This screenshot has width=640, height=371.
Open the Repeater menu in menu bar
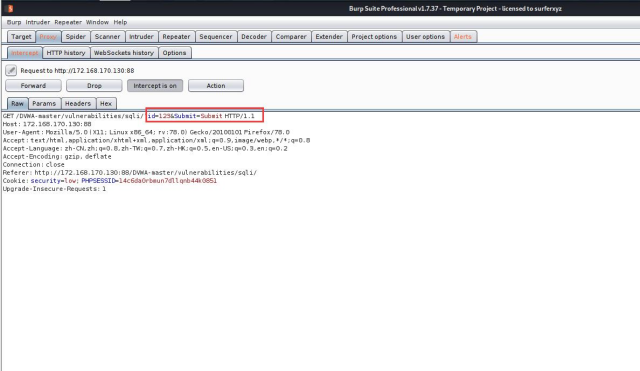pos(68,22)
